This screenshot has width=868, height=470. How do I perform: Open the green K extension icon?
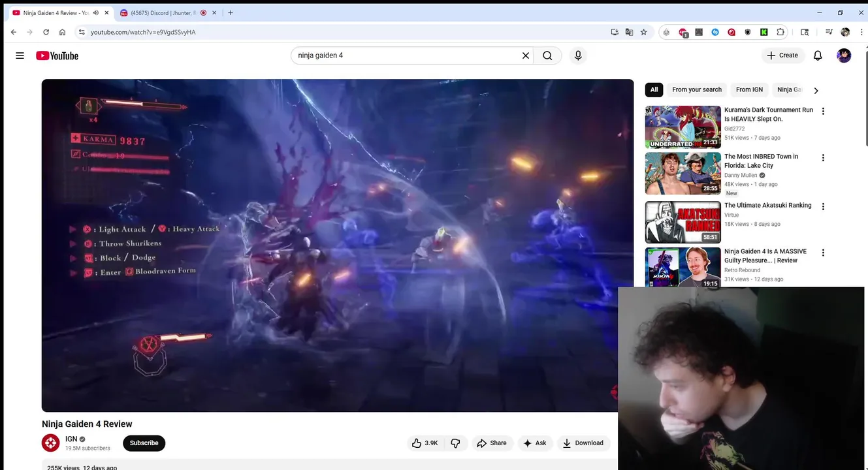click(x=764, y=32)
